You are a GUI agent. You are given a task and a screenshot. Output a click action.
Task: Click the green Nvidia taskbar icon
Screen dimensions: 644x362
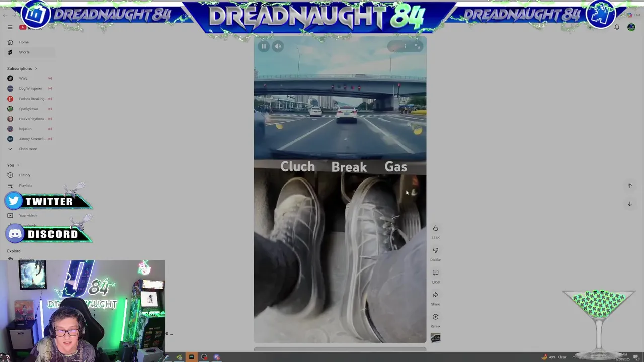click(x=179, y=357)
